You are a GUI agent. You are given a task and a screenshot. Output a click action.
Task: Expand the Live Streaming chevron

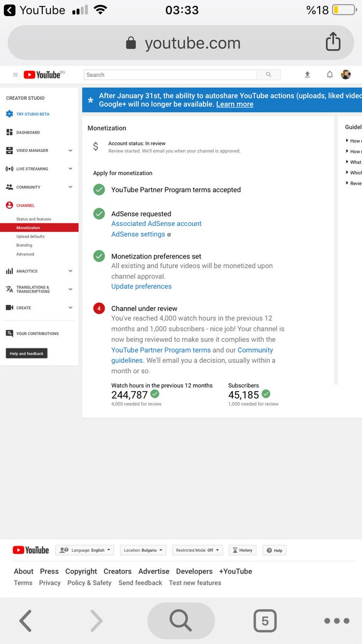[70, 169]
